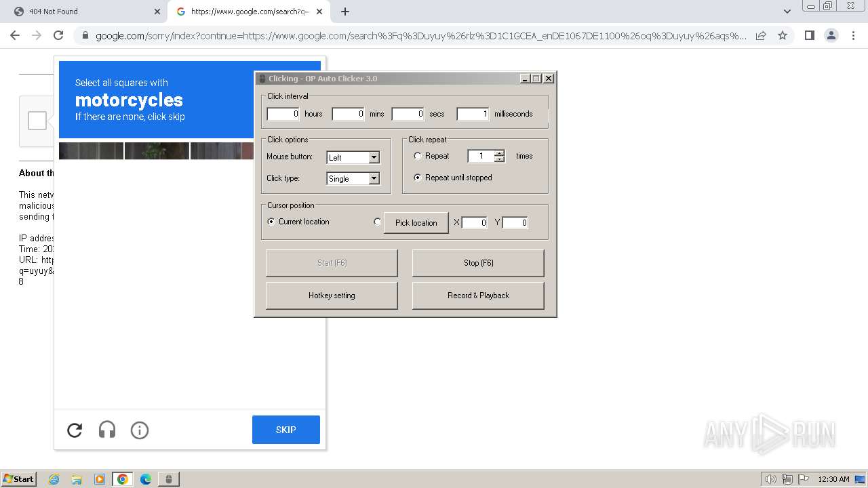Click the Start (F6) button
This screenshot has height=488, width=868.
pyautogui.click(x=332, y=263)
